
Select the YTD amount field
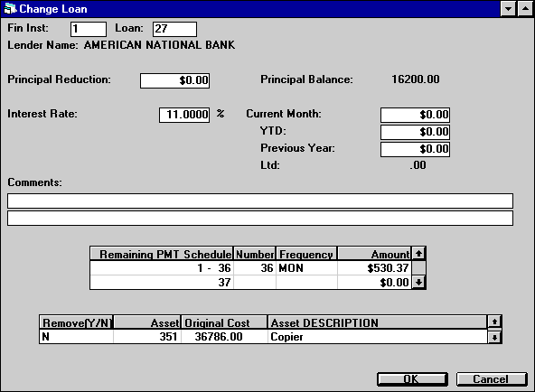tap(415, 132)
